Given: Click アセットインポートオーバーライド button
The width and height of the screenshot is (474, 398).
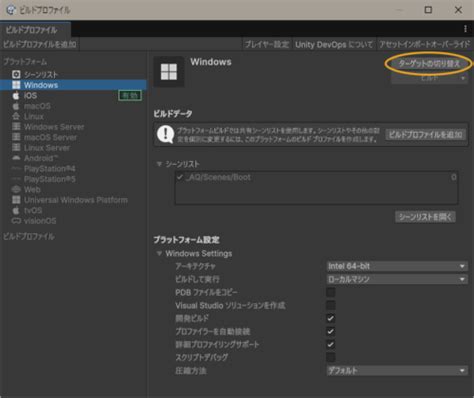Looking at the screenshot, I should pos(425,44).
